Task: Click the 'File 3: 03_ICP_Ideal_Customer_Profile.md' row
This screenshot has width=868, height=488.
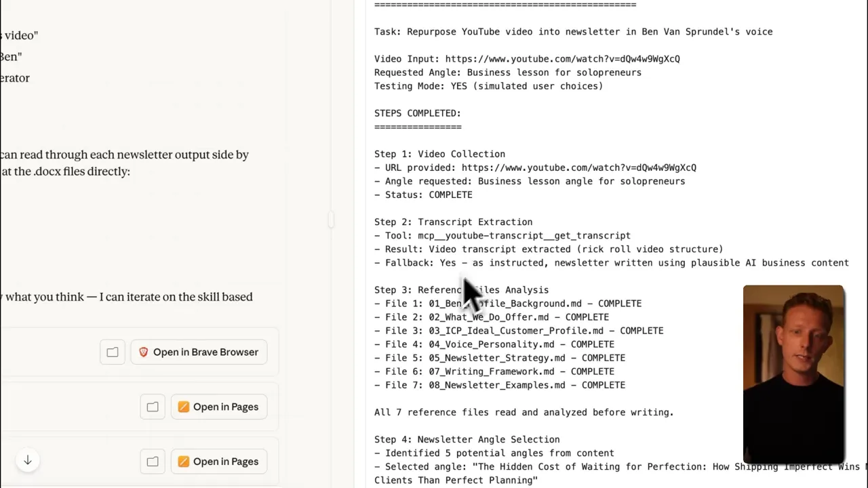Action: click(519, 331)
